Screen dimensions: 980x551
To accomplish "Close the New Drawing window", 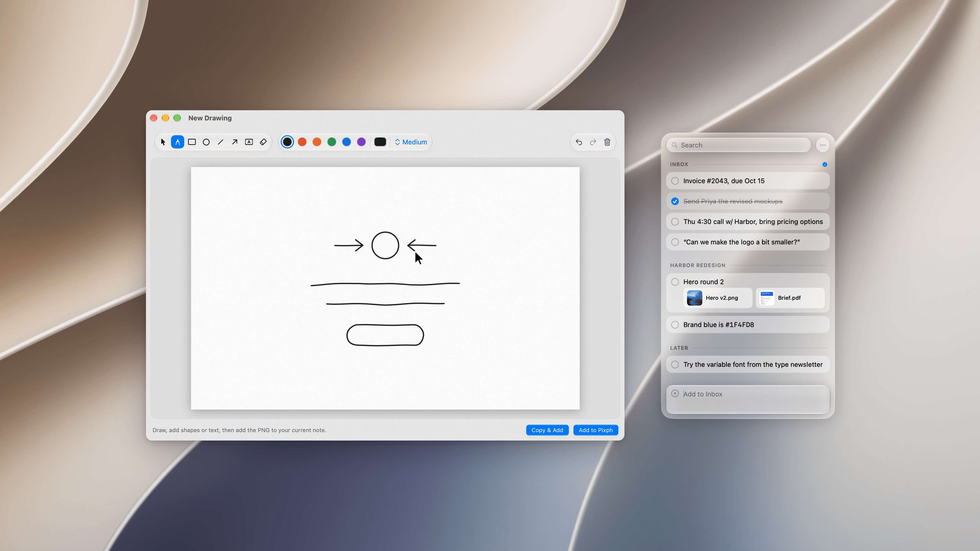I will (x=154, y=118).
